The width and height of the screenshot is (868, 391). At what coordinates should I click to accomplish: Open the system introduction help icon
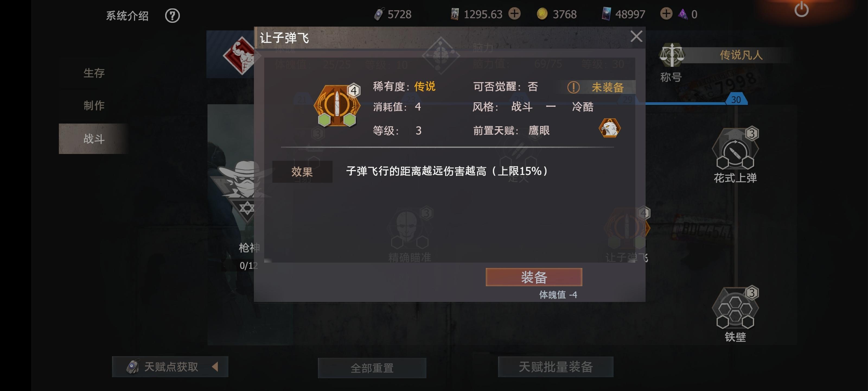point(172,15)
